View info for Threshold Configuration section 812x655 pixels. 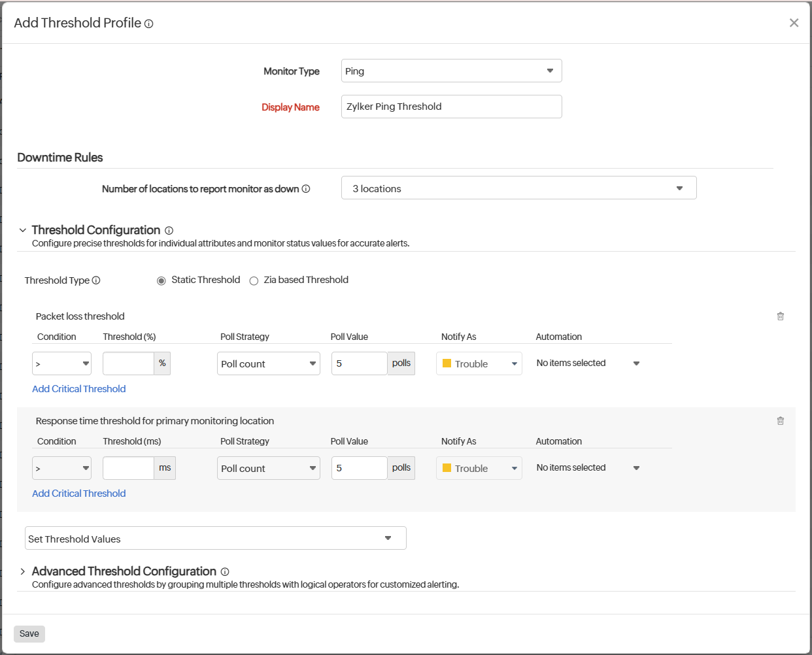pos(169,230)
